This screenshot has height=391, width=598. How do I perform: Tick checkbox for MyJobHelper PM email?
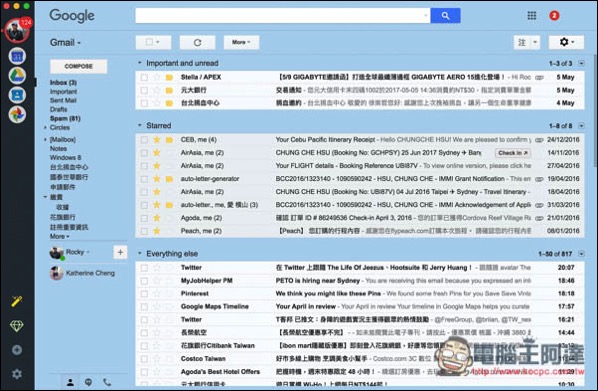tap(144, 281)
